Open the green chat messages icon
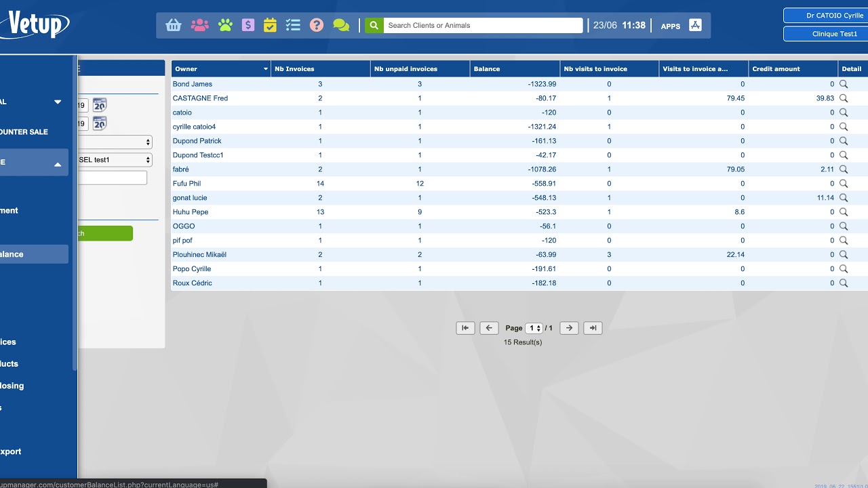The image size is (868, 488). (341, 25)
